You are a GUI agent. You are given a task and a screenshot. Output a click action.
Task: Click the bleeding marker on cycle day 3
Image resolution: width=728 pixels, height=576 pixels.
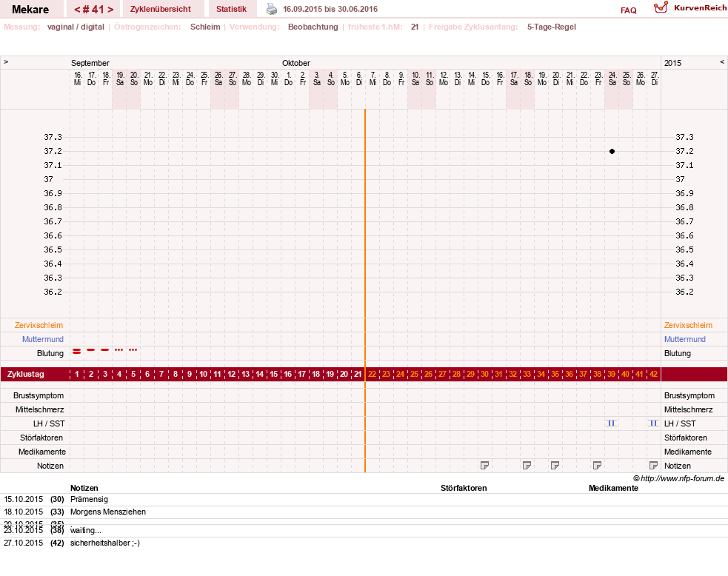coord(105,349)
